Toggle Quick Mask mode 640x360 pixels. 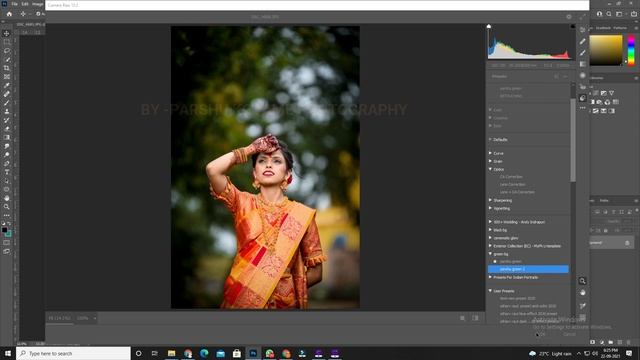[7, 242]
